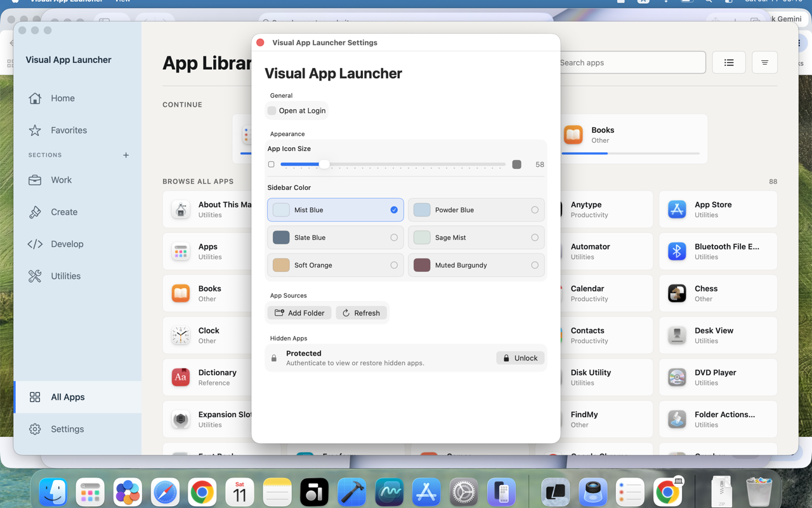The image size is (812, 508).
Task: Select Soft Orange radio option
Action: pyautogui.click(x=394, y=265)
